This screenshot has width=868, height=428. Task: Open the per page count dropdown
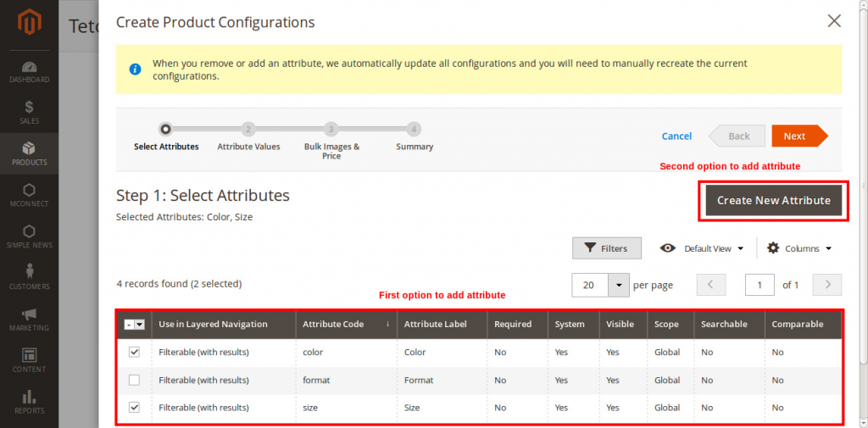(x=620, y=286)
